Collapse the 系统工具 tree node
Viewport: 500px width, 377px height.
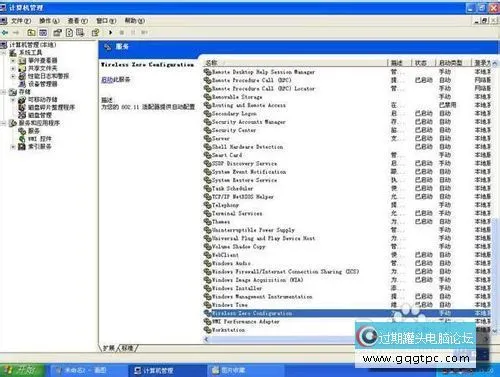pos(3,53)
